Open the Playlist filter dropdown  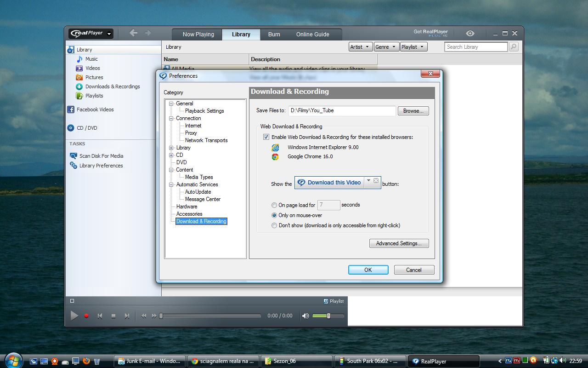413,47
